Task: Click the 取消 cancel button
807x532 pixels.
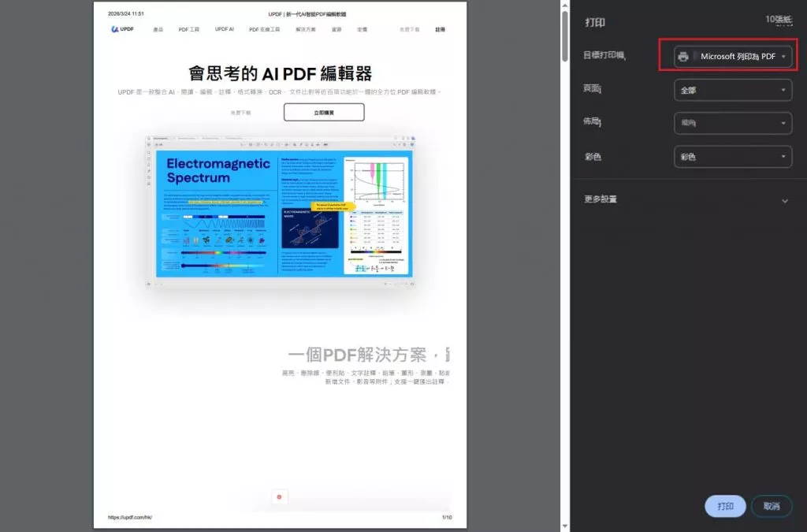Action: pos(772,507)
